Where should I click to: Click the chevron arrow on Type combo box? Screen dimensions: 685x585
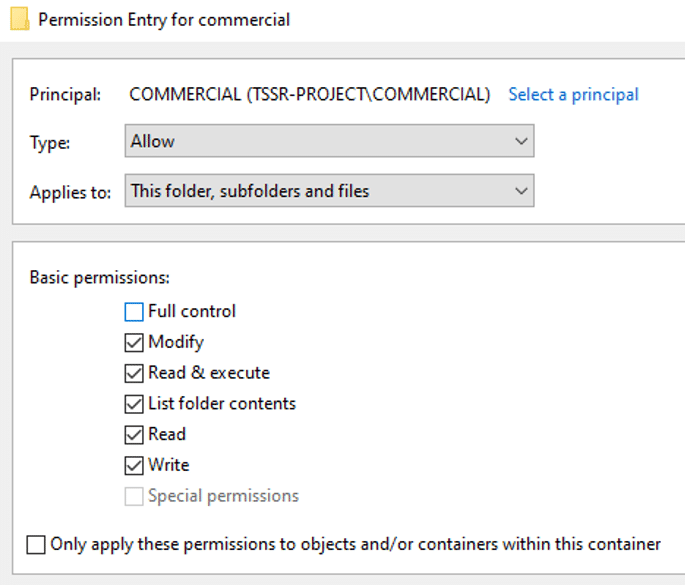(521, 142)
